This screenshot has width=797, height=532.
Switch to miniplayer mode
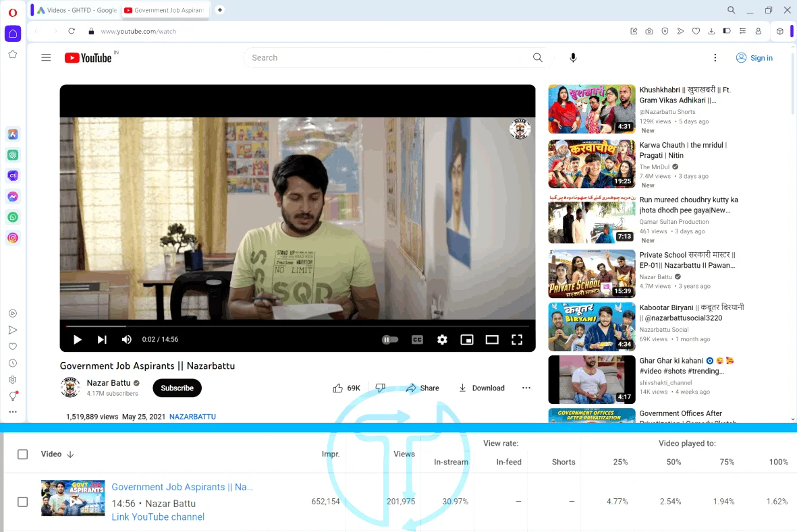[466, 340]
